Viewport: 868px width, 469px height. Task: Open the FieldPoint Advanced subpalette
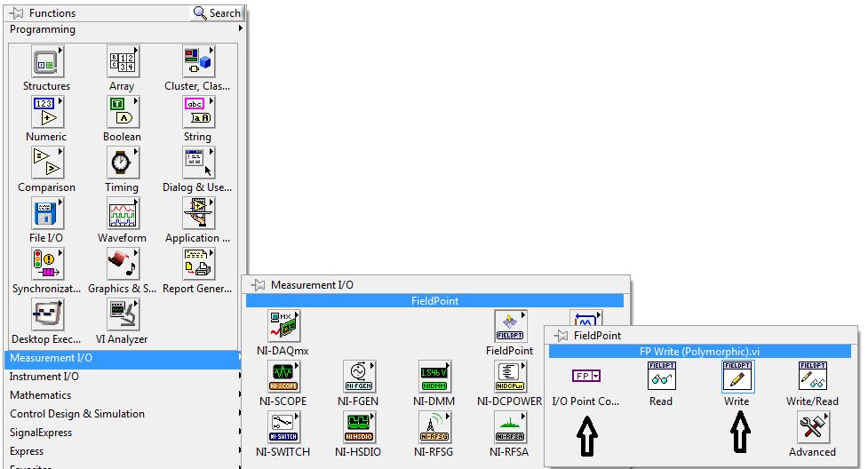tap(813, 427)
